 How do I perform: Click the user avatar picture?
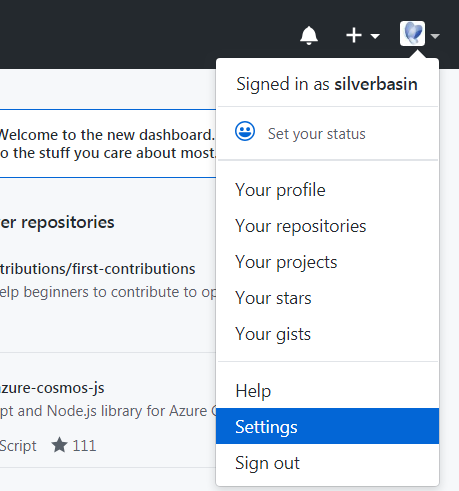[x=412, y=33]
